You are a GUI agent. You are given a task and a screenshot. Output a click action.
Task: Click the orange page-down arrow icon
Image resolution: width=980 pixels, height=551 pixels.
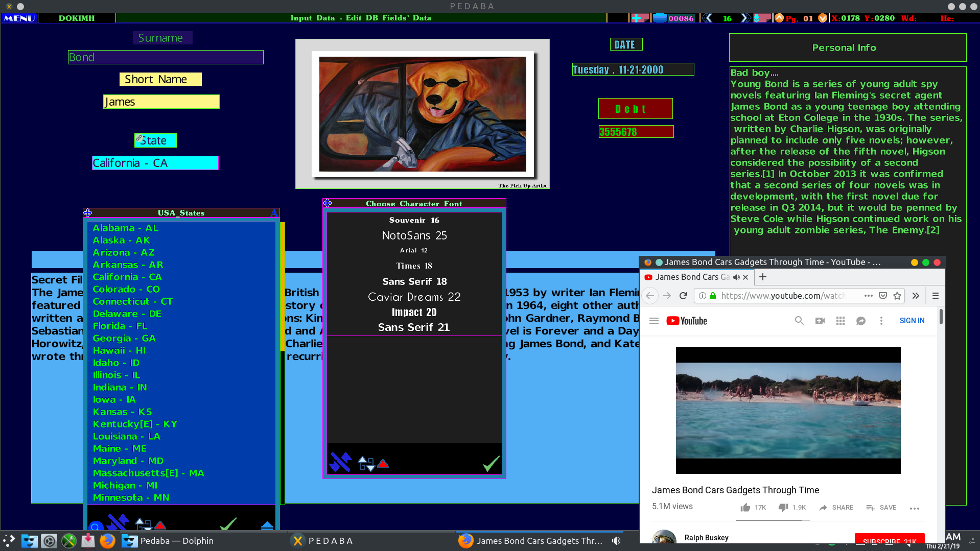[823, 18]
